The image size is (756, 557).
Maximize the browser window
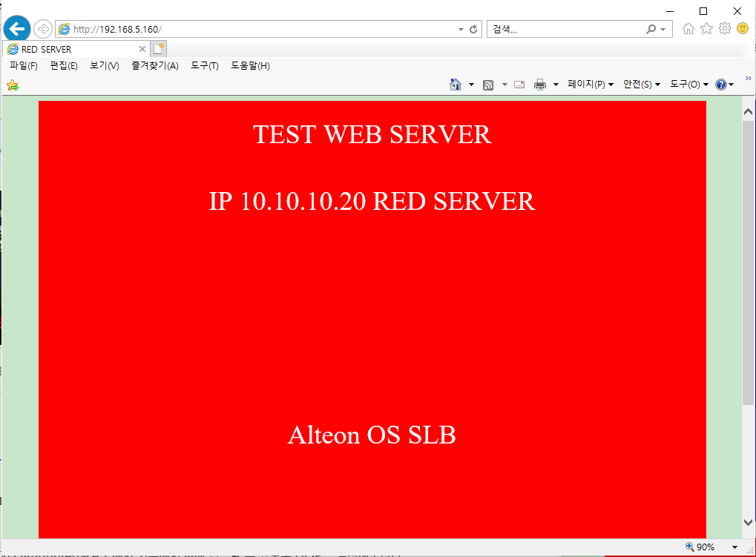pos(703,11)
